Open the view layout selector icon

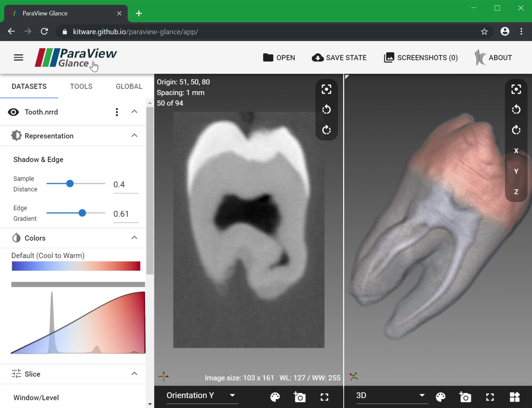[x=514, y=397]
